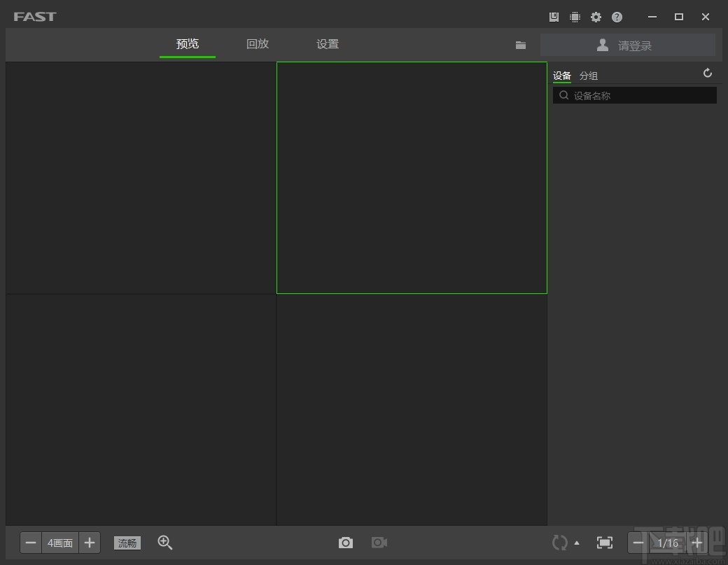728x565 pixels.
Task: Enter fullscreen with the fullscreen icon
Action: 605,543
